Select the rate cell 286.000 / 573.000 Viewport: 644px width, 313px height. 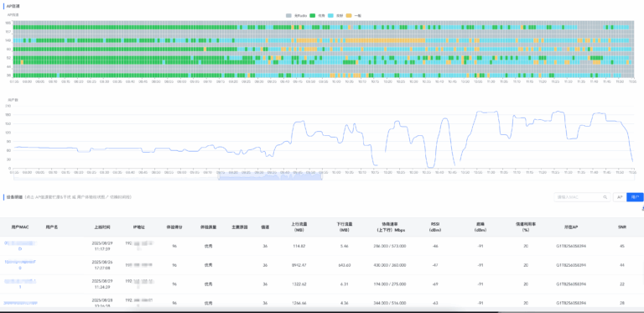(x=391, y=246)
